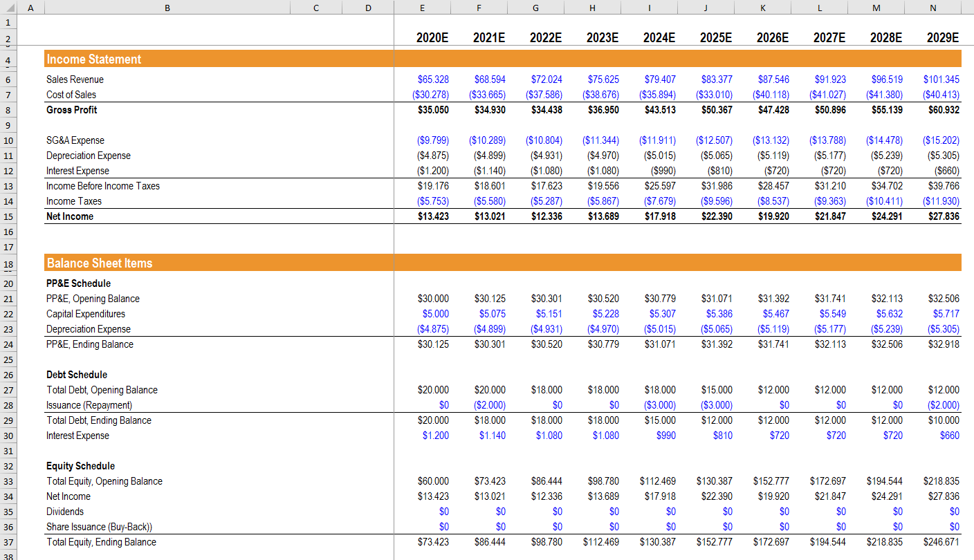Select the PP&E Schedule heading cell
Viewport: 974px width, 560px height.
pos(75,283)
